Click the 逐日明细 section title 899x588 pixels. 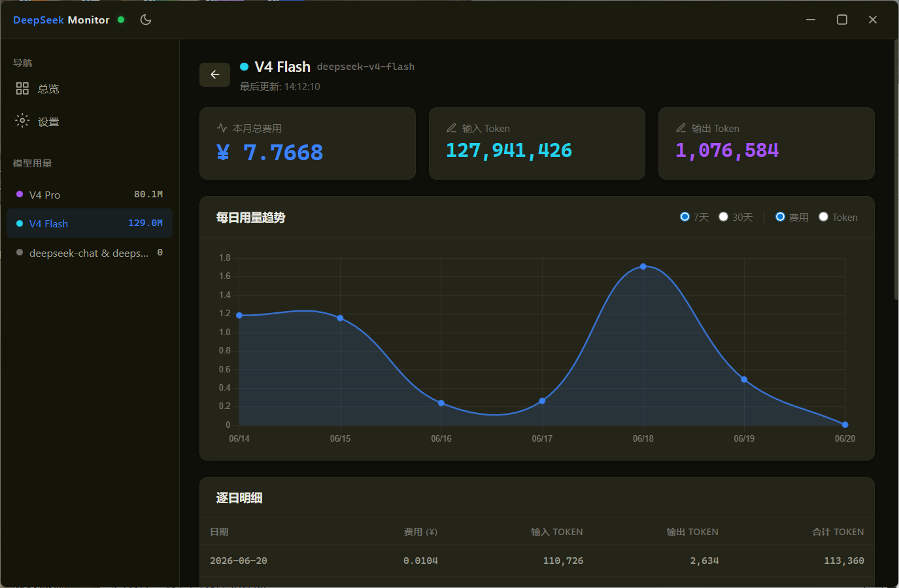click(239, 498)
